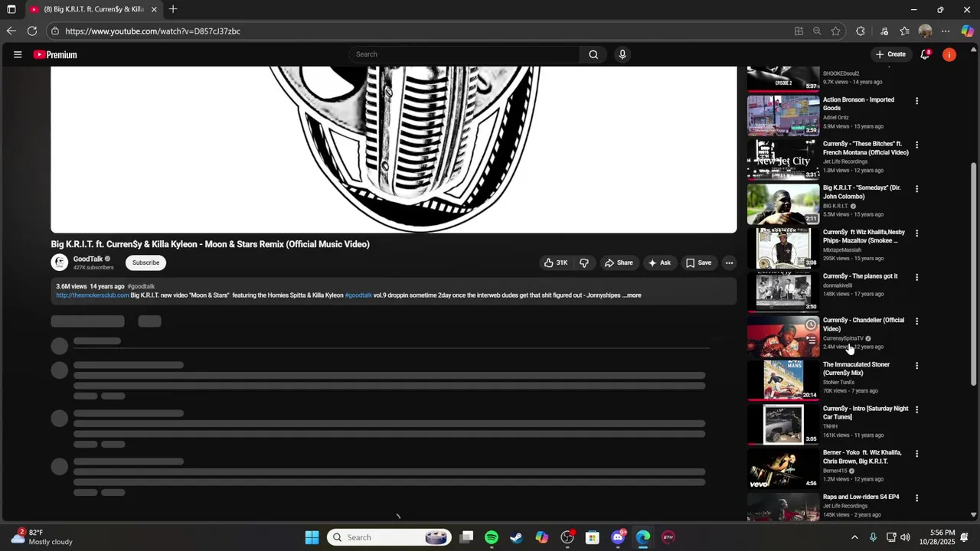This screenshot has height=551, width=980.
Task: Open browser extensions puzzle icon
Action: [861, 31]
